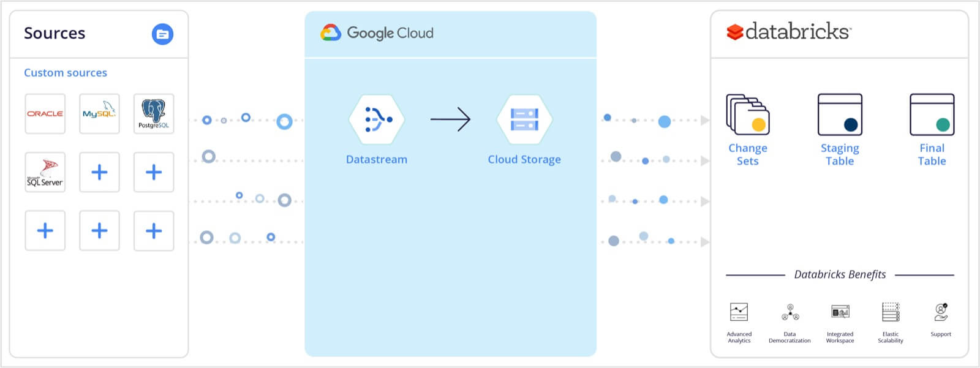Click the Databricks Benefits heading

pos(840,275)
